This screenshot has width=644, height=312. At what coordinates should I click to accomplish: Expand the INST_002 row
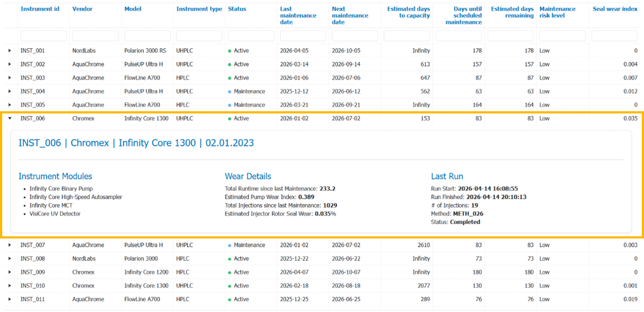pyautogui.click(x=10, y=64)
